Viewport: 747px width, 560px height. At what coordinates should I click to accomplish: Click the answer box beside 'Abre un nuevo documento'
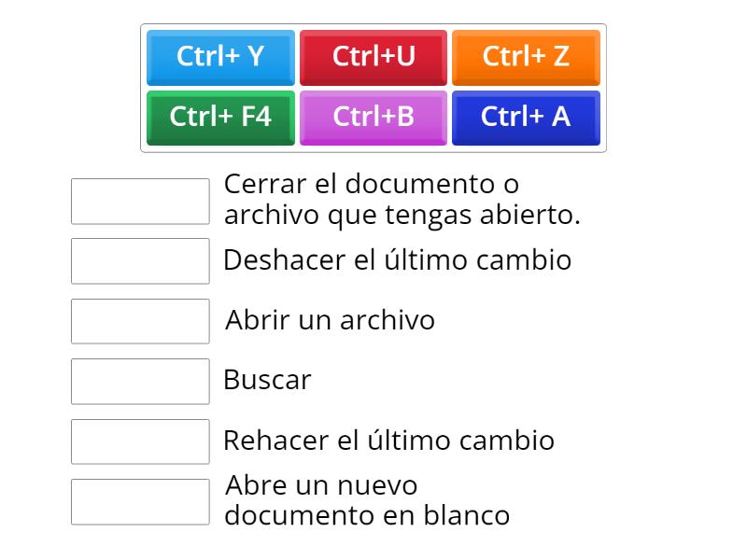pyautogui.click(x=140, y=501)
